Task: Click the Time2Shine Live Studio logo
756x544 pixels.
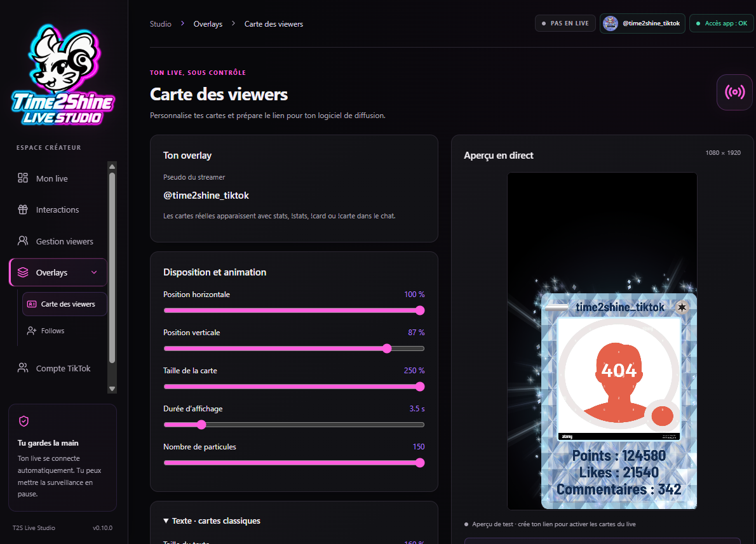Action: coord(63,75)
